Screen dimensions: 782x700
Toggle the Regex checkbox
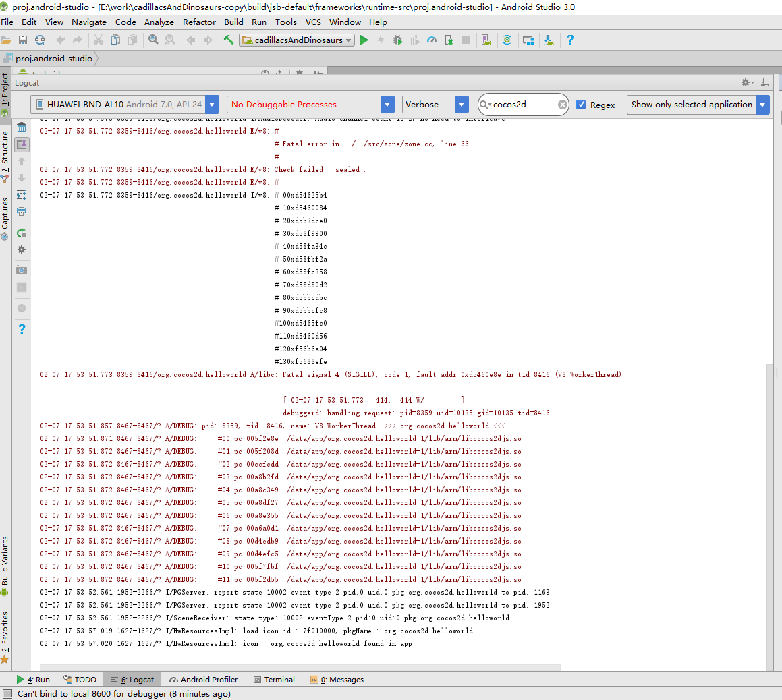point(581,105)
